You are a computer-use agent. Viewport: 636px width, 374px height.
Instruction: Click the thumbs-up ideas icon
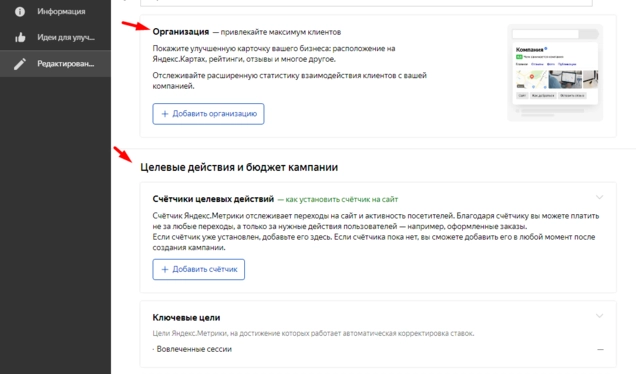coord(20,38)
